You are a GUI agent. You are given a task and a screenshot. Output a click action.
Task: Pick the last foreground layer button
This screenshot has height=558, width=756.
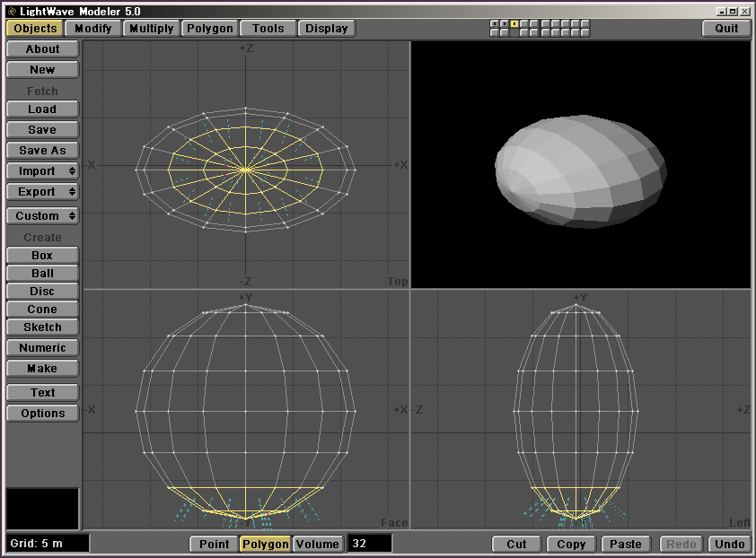tap(585, 23)
